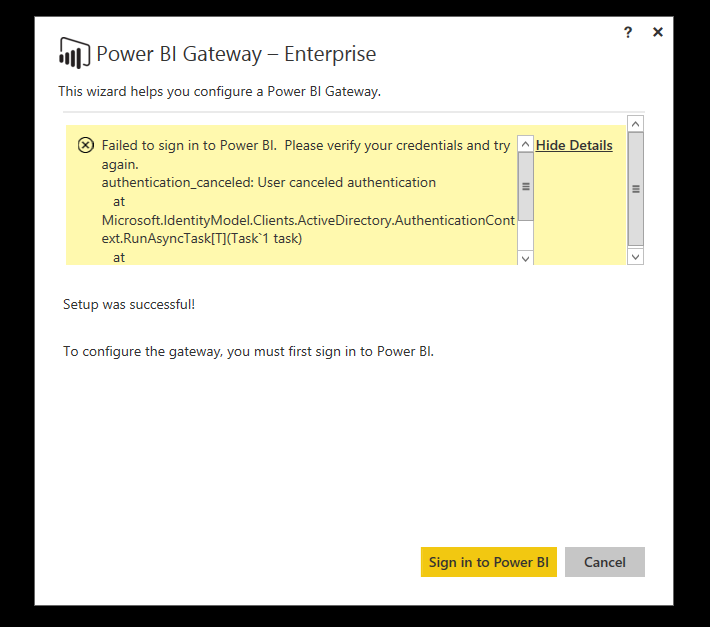The image size is (710, 627).
Task: Click 'Failed to sign in to Power BI' message
Action: (306, 154)
